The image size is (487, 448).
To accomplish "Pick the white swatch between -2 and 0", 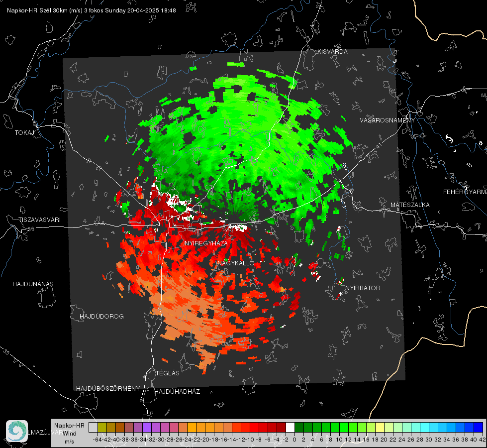I will click(291, 427).
